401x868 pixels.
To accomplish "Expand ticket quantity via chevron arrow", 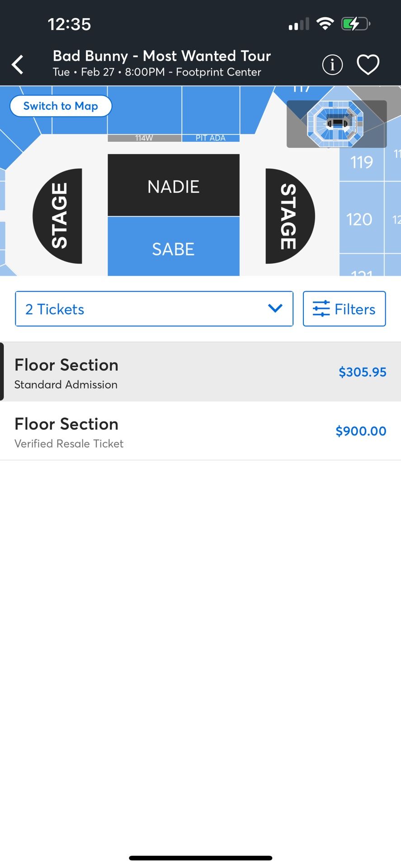I will (x=275, y=308).
